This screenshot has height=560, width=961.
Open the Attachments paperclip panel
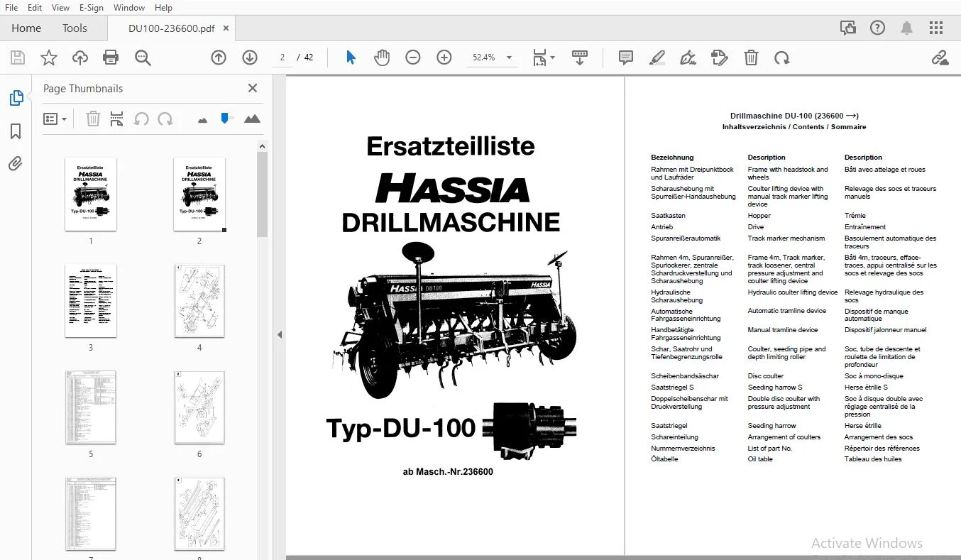pyautogui.click(x=16, y=164)
